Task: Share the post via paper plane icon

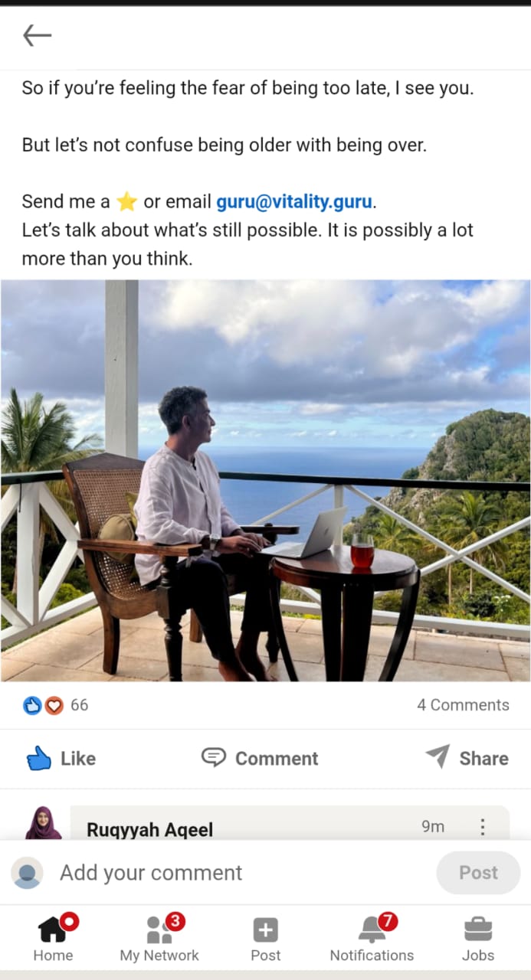Action: pyautogui.click(x=467, y=758)
